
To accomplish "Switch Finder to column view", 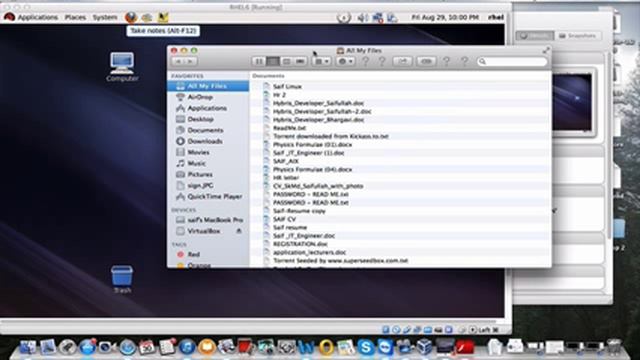I will pyautogui.click(x=287, y=61).
